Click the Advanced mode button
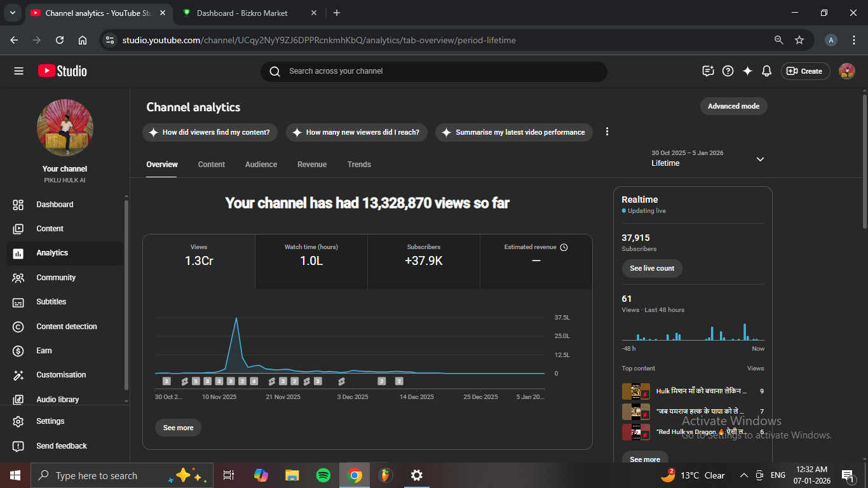 [733, 106]
